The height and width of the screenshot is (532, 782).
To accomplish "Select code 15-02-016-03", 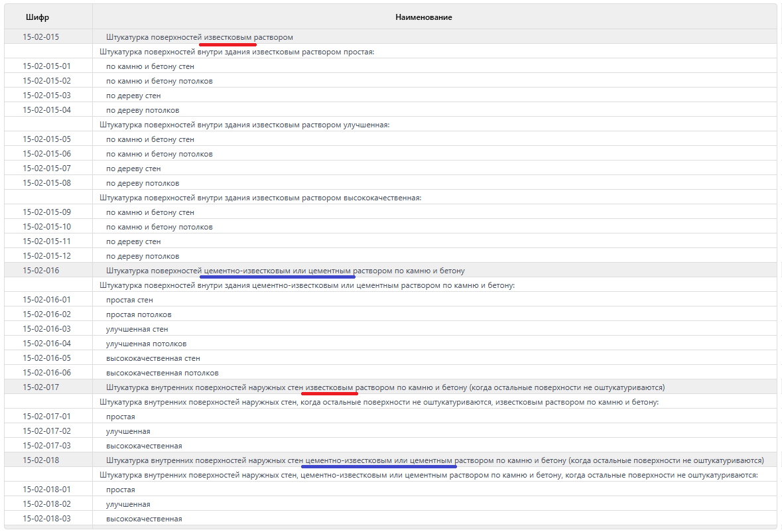I will [x=47, y=328].
